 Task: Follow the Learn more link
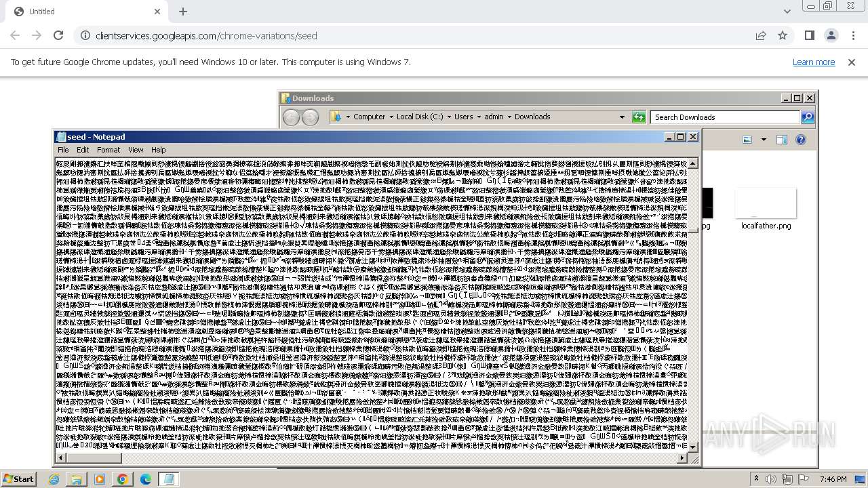[814, 62]
